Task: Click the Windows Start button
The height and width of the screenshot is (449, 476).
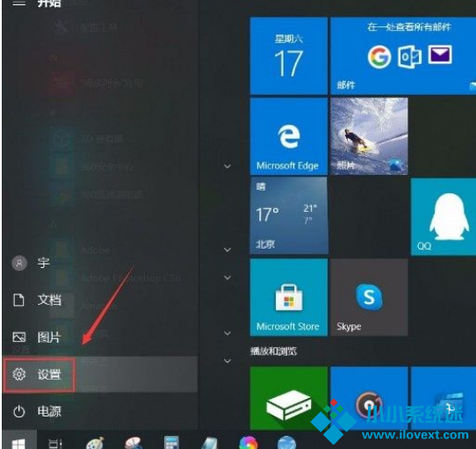Action: 19,441
